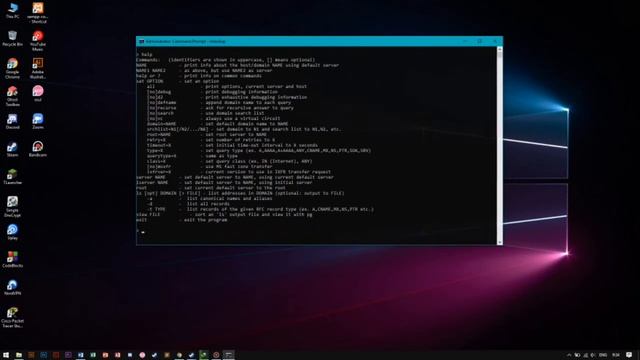Click the network icon in system tray
This screenshot has width=640, height=360.
(x=586, y=355)
